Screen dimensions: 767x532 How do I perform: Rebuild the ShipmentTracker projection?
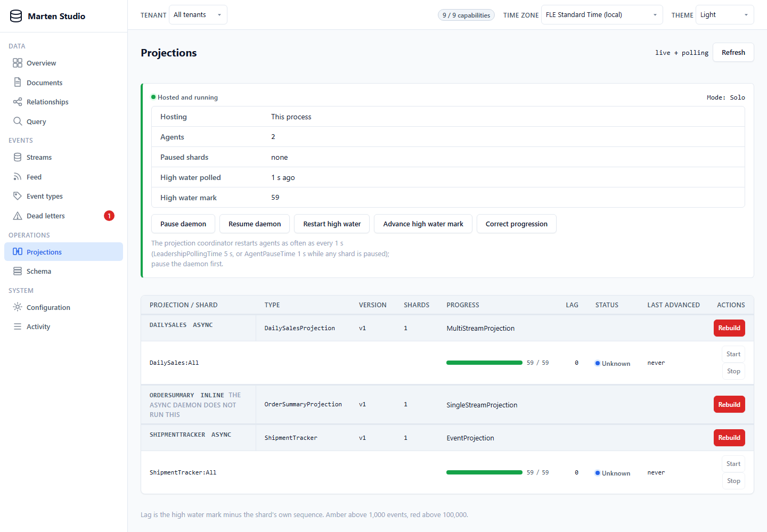(x=729, y=438)
